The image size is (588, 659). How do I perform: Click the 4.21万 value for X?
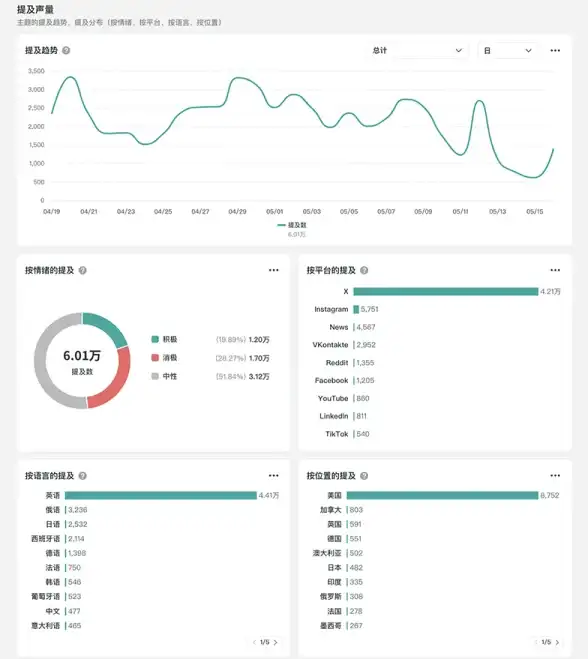point(550,291)
